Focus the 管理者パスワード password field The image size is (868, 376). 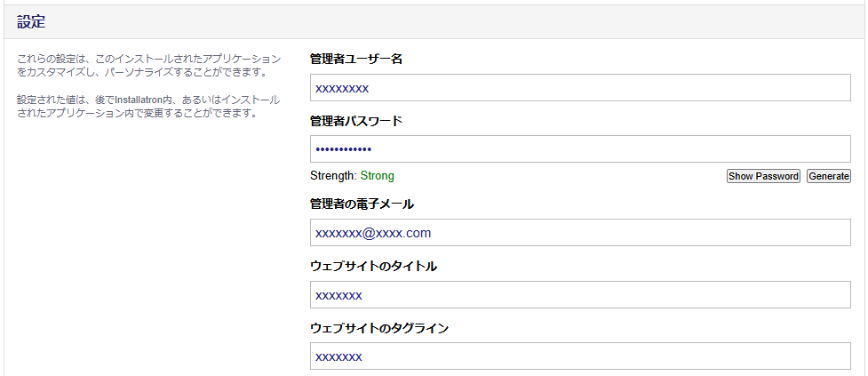point(580,149)
